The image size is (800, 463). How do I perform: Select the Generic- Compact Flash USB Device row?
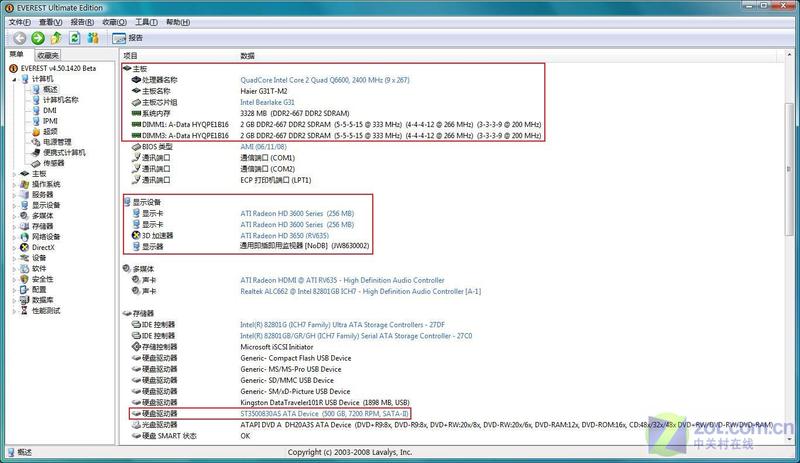point(295,358)
